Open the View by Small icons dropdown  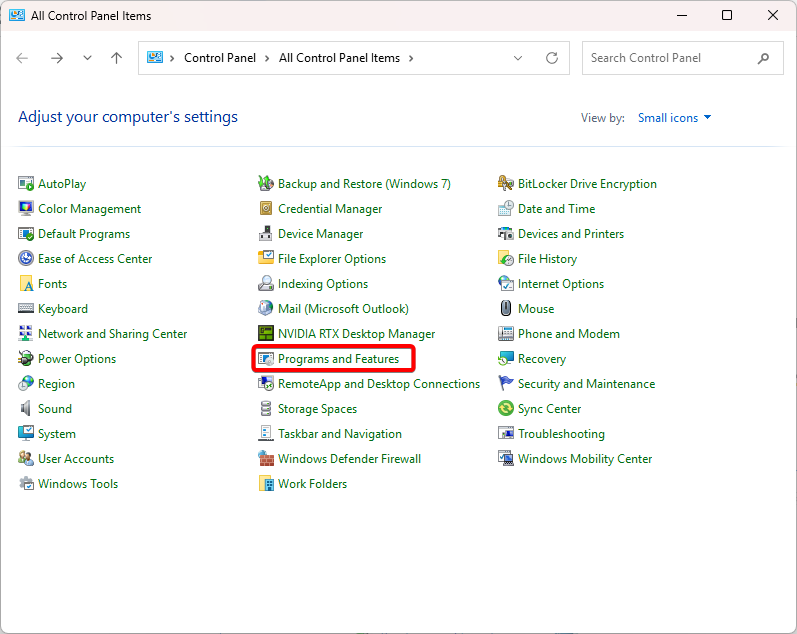pyautogui.click(x=674, y=118)
